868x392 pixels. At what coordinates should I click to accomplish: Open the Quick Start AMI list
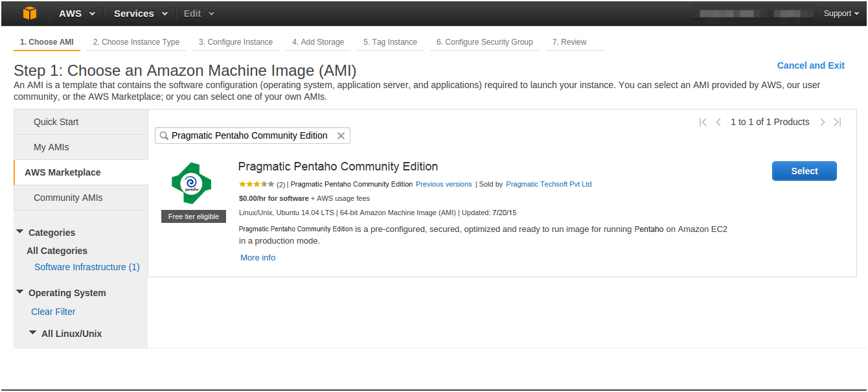[x=81, y=122]
